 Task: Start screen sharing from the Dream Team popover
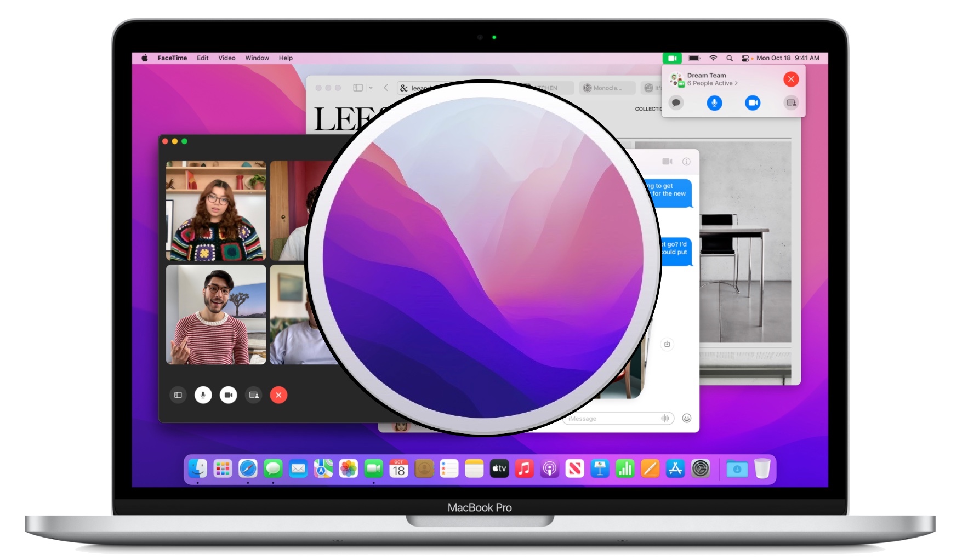click(x=791, y=103)
